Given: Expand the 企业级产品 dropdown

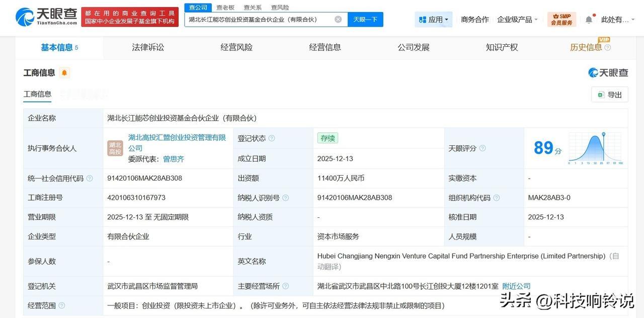Looking at the screenshot, I should pos(517,20).
